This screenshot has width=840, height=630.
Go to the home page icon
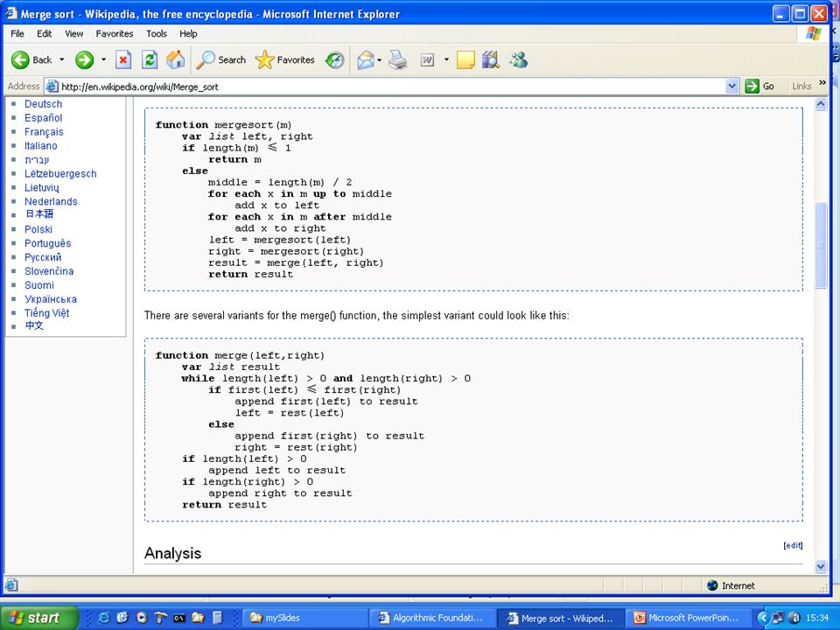click(x=175, y=59)
